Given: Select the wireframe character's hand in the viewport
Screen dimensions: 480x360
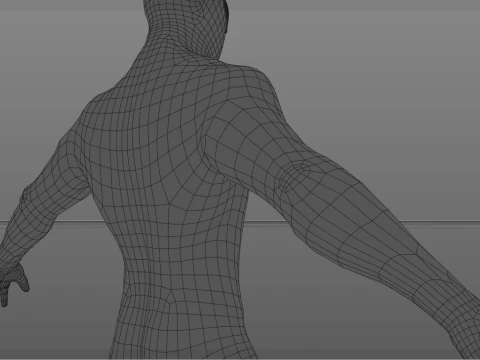Looking at the screenshot, I should 13,283.
